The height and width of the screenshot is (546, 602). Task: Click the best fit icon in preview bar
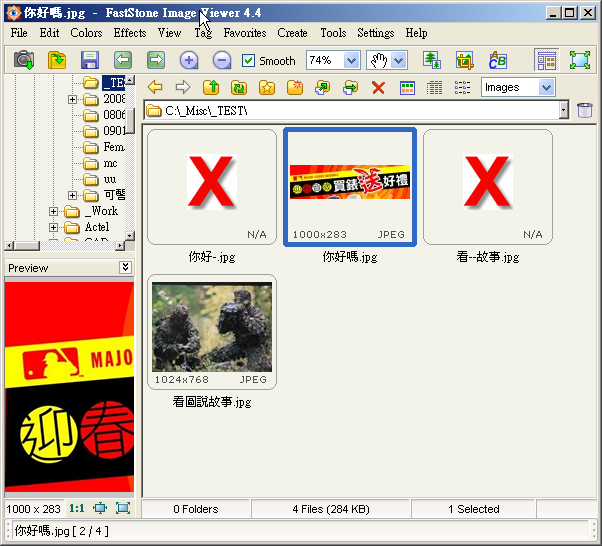[100, 508]
